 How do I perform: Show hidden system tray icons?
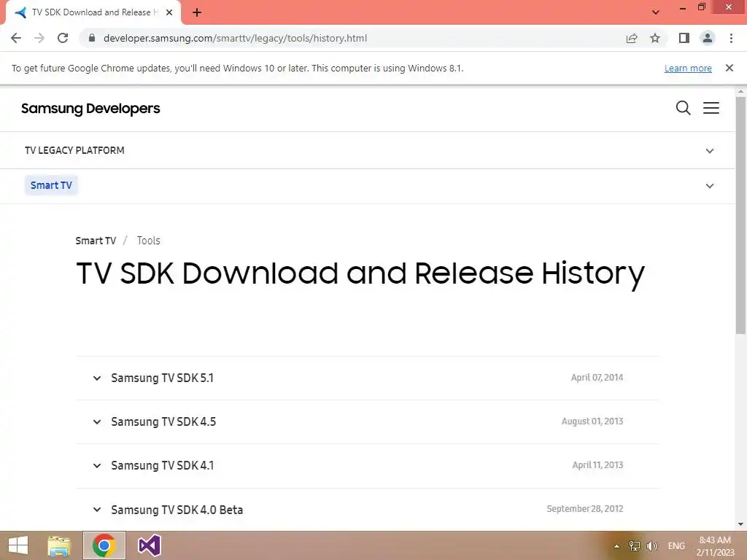tap(616, 546)
